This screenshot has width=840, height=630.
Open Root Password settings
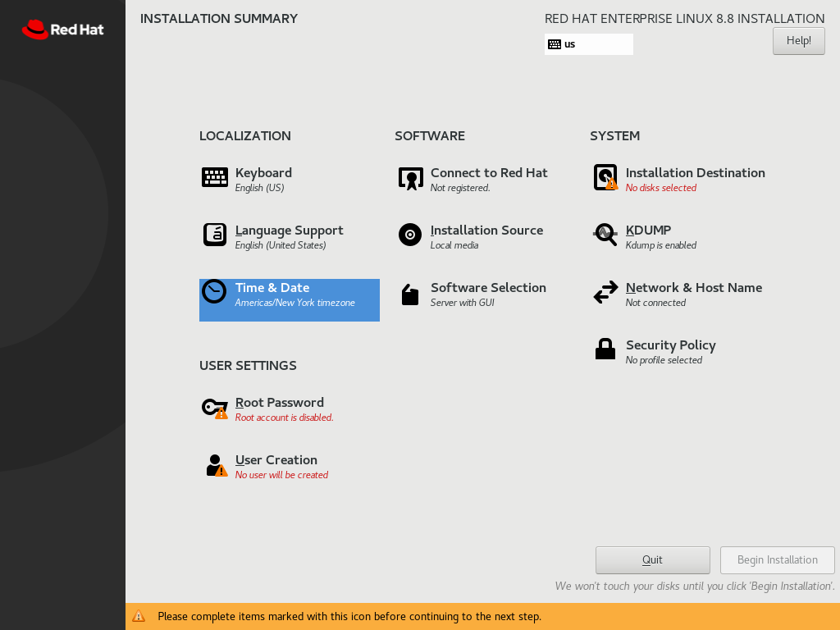click(280, 402)
